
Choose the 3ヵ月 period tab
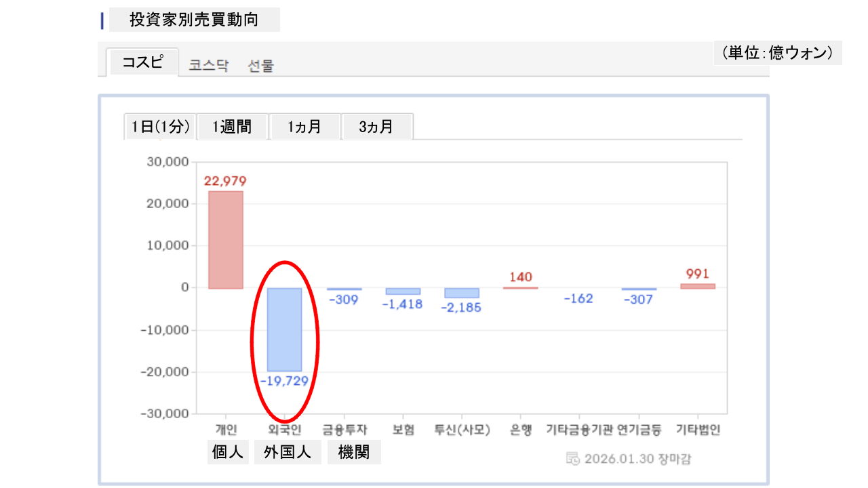[376, 127]
